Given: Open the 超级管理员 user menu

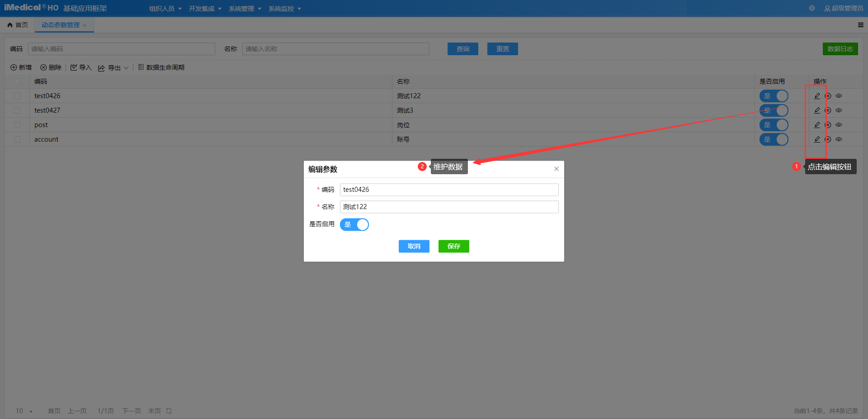Looking at the screenshot, I should (844, 8).
